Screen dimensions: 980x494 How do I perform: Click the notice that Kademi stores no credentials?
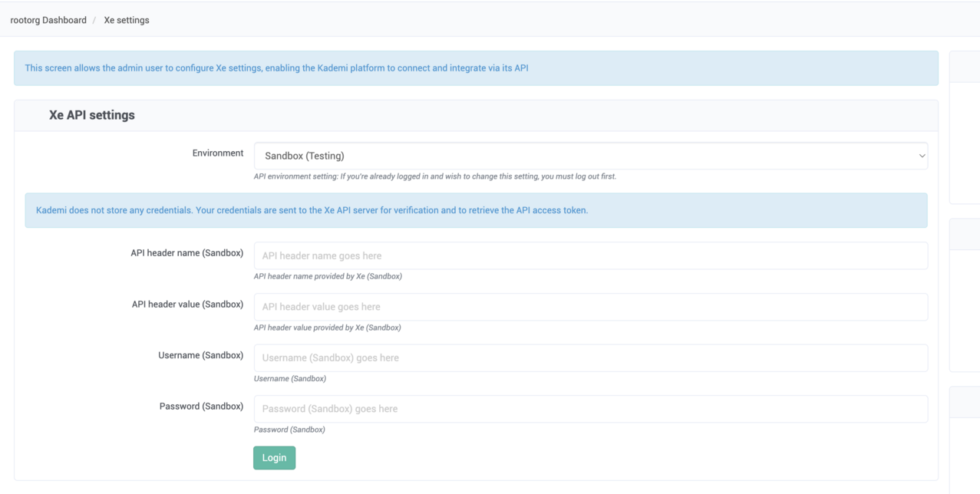pyautogui.click(x=476, y=210)
